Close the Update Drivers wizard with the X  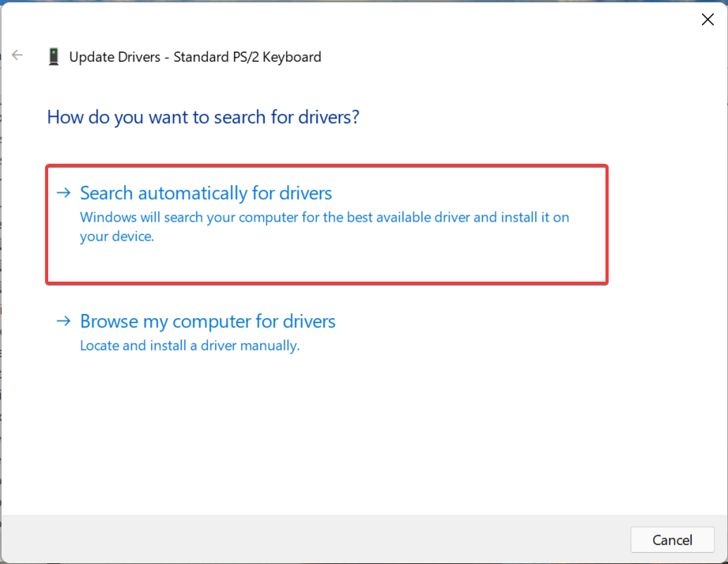(x=707, y=19)
